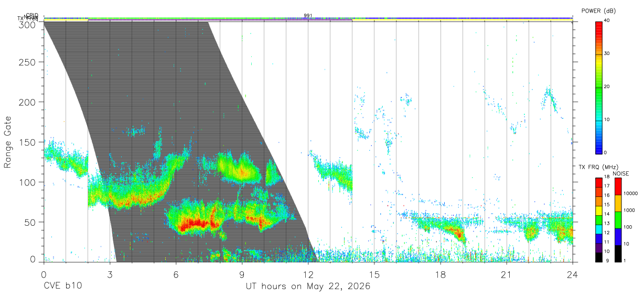This screenshot has width=644, height=297.
Task: Click the '10' power scale label
Action: [x=607, y=119]
